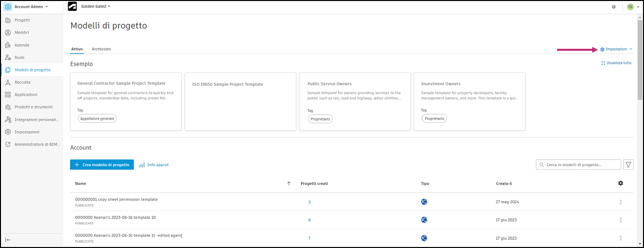
Task: Open table column settings gear
Action: click(x=621, y=183)
